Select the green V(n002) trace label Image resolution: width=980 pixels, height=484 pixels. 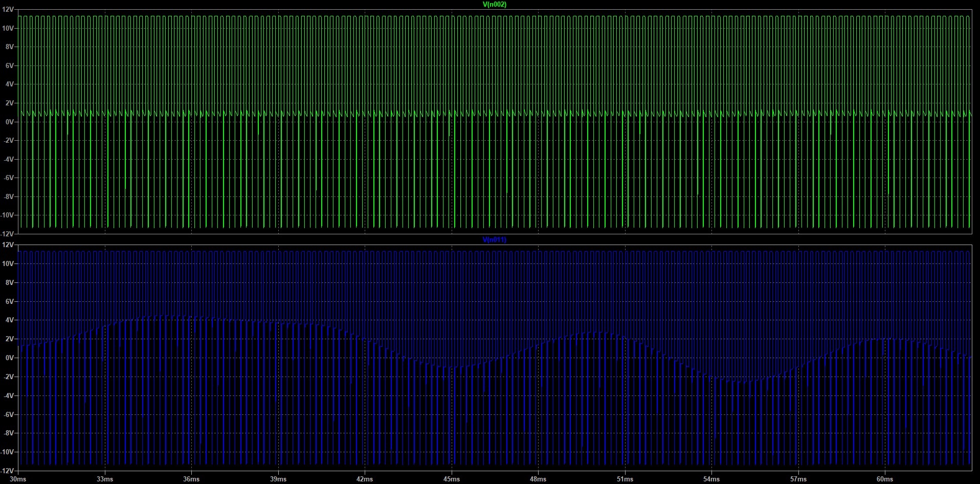pos(495,5)
